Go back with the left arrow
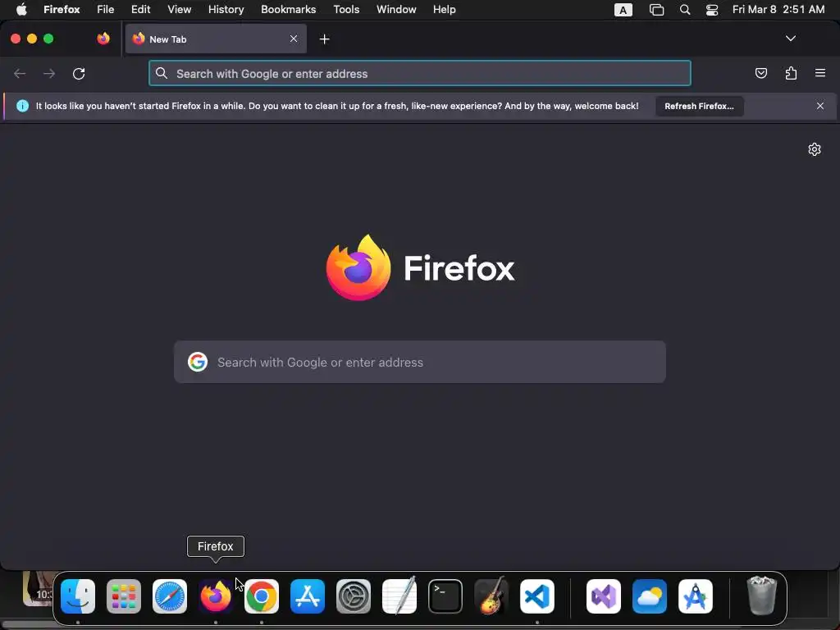840x630 pixels. 20,73
